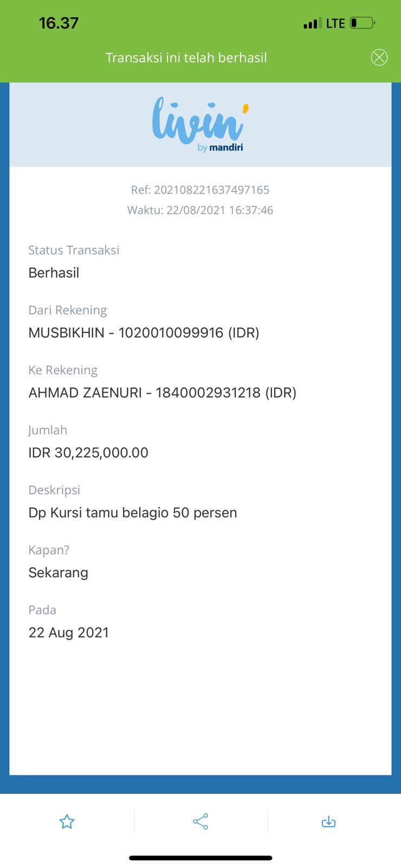Tap the amount IDR 30,225,000.00

click(x=88, y=452)
